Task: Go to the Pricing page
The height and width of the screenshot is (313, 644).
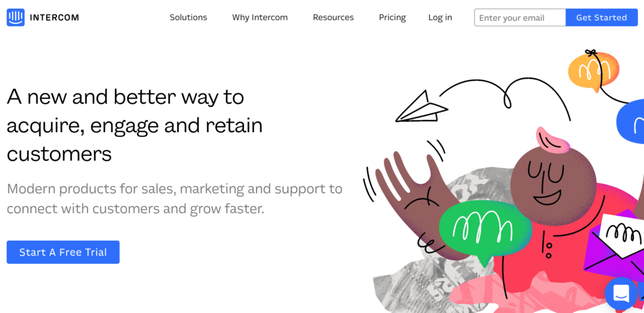Action: click(x=392, y=18)
